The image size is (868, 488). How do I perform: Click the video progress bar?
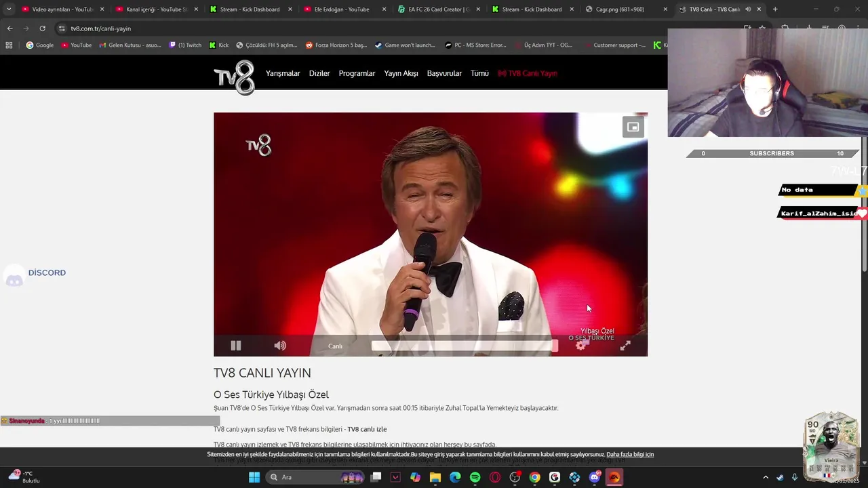(x=465, y=346)
